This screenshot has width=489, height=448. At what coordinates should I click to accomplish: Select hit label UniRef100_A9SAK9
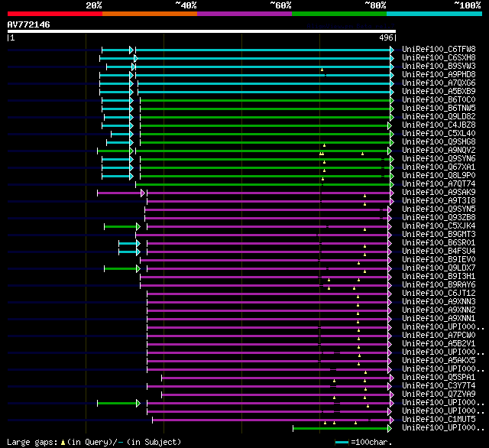pos(439,193)
